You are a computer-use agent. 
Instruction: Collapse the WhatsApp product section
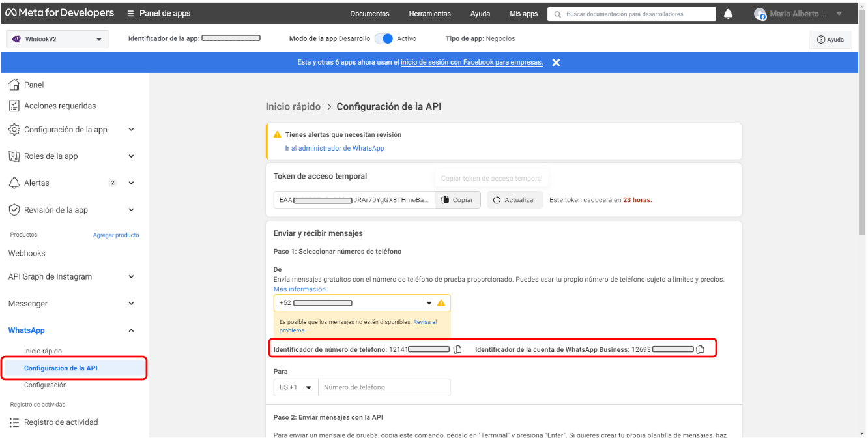131,330
